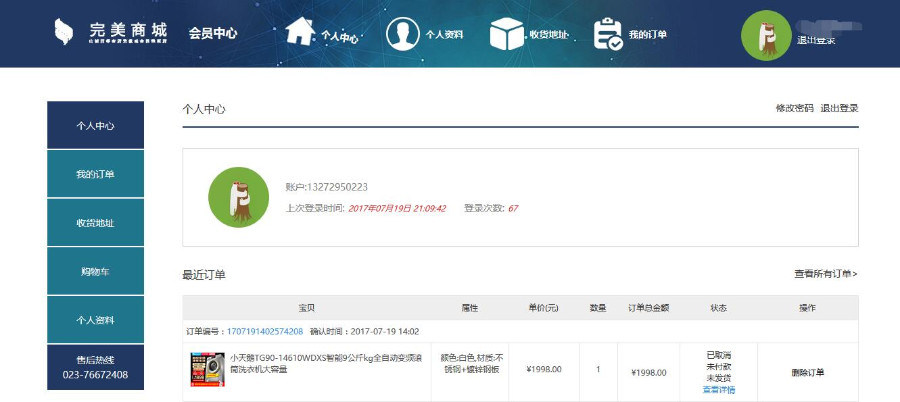Click 退出登录 next to 修改密码

point(839,108)
